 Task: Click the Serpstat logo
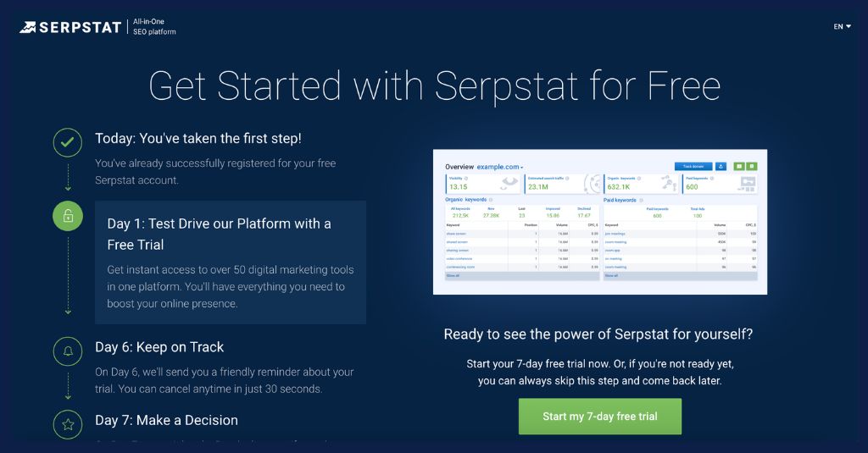point(71,27)
